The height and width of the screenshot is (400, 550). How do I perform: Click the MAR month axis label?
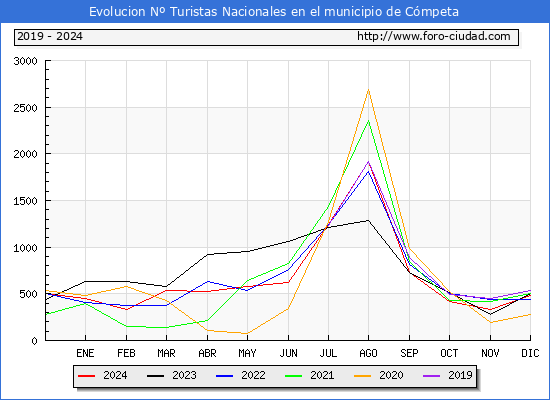pos(166,353)
